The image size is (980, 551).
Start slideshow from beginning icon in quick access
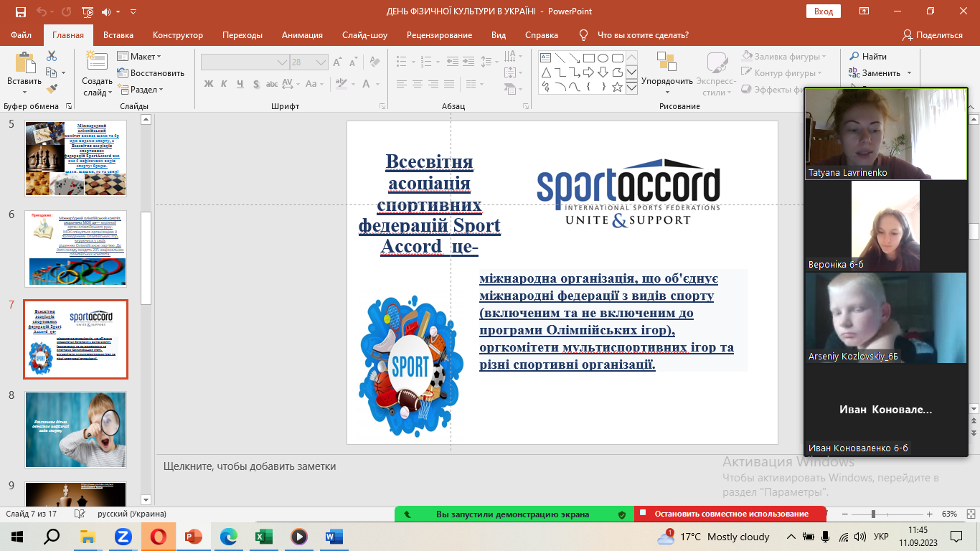[88, 11]
